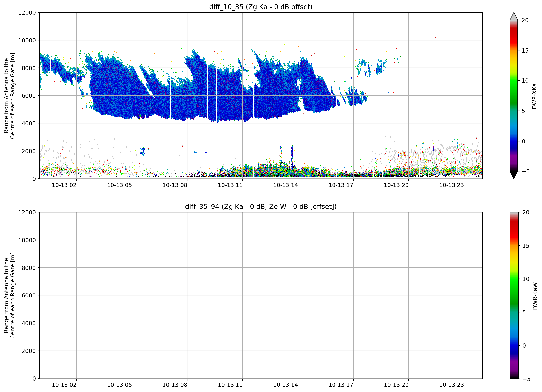Click the top plot title 'diff_10_35 (Zg Ka - 0 dB offset)'

pos(261,7)
